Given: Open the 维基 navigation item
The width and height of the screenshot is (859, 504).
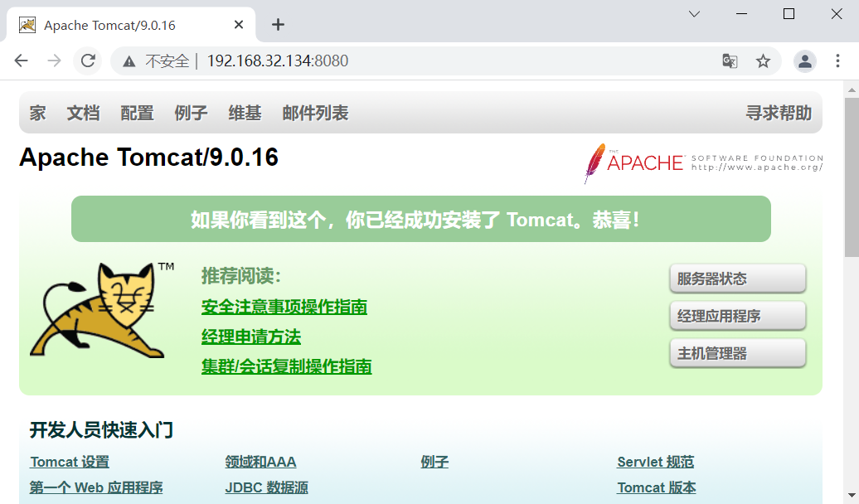Looking at the screenshot, I should (245, 114).
